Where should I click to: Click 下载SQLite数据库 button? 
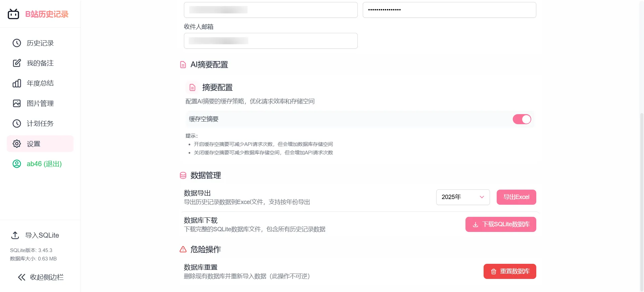click(x=501, y=224)
